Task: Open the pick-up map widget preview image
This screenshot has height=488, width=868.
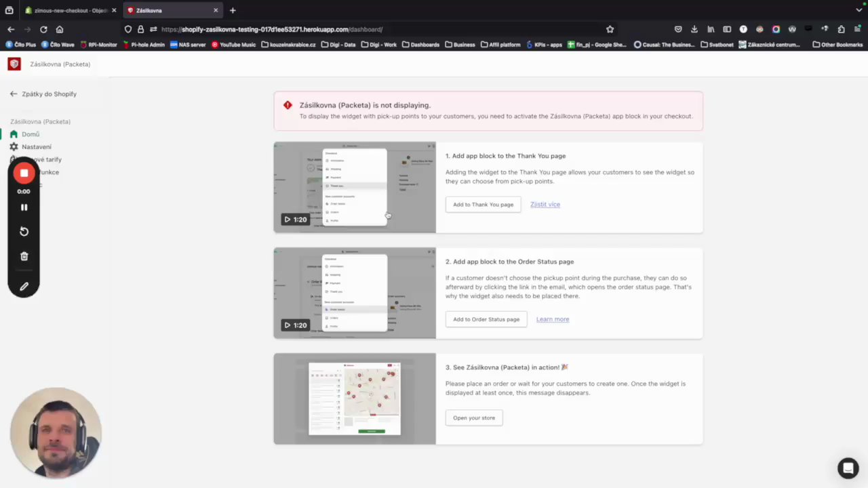Action: [355, 399]
